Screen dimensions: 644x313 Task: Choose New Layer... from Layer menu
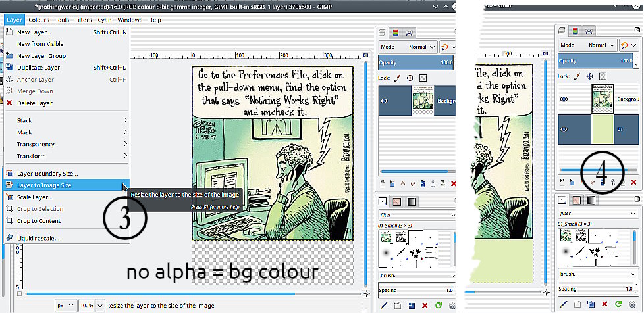point(67,32)
